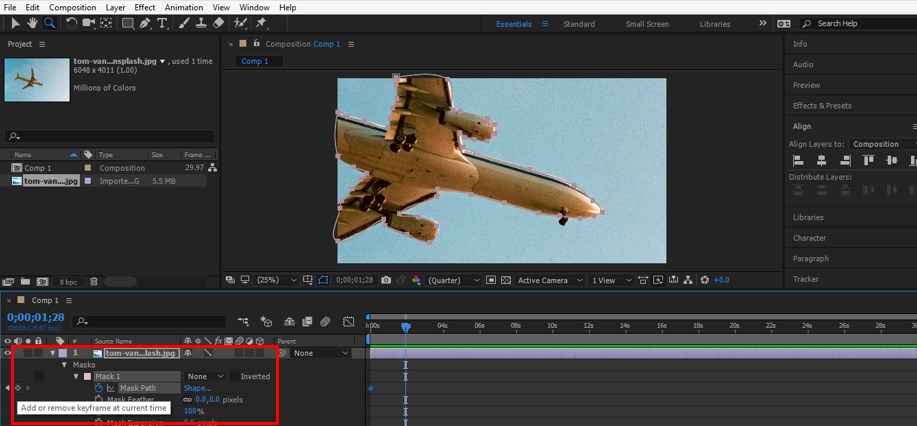Toggle transparency grid in viewer
The width and height of the screenshot is (917, 426).
coord(506,280)
